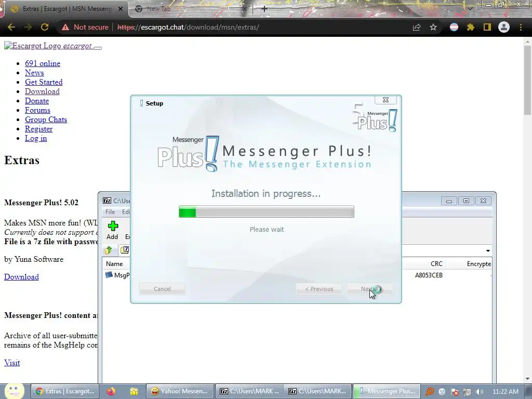
Task: Switch to first 7-Zip C:\Users\MARK taskbar button
Action: pyautogui.click(x=249, y=391)
